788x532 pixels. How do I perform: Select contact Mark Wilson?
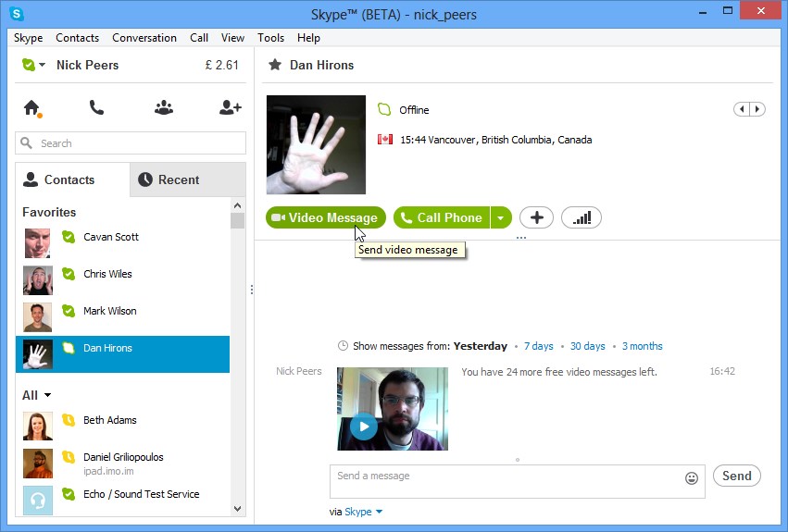click(122, 317)
